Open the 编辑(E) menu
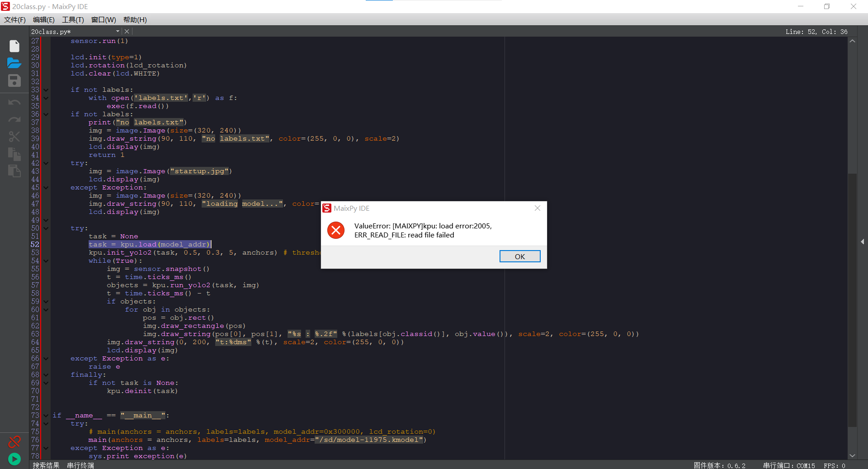Screen dimensions: 868x469 (44, 20)
